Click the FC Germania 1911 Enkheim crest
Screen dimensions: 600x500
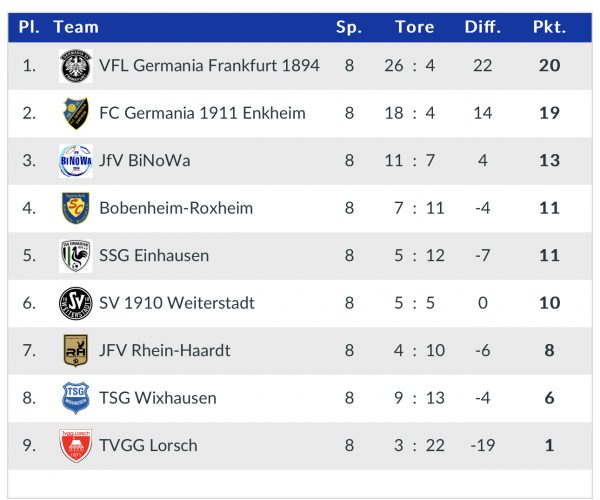click(76, 113)
